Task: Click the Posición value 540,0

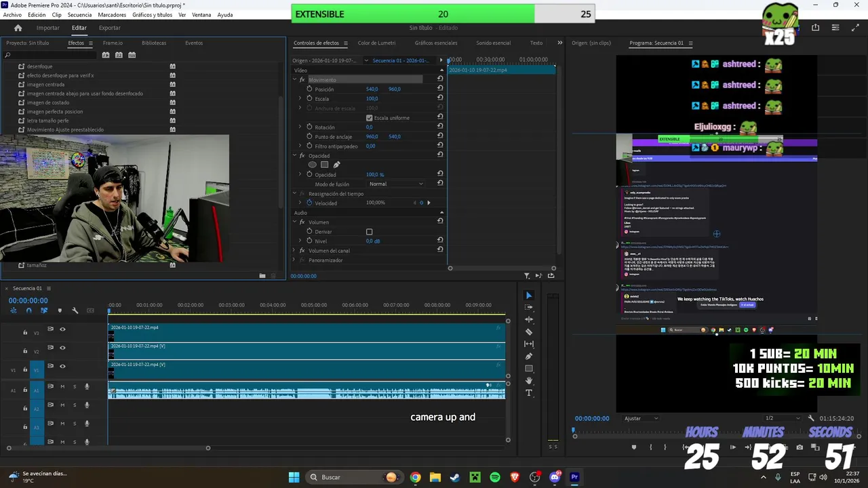Action: (x=372, y=89)
